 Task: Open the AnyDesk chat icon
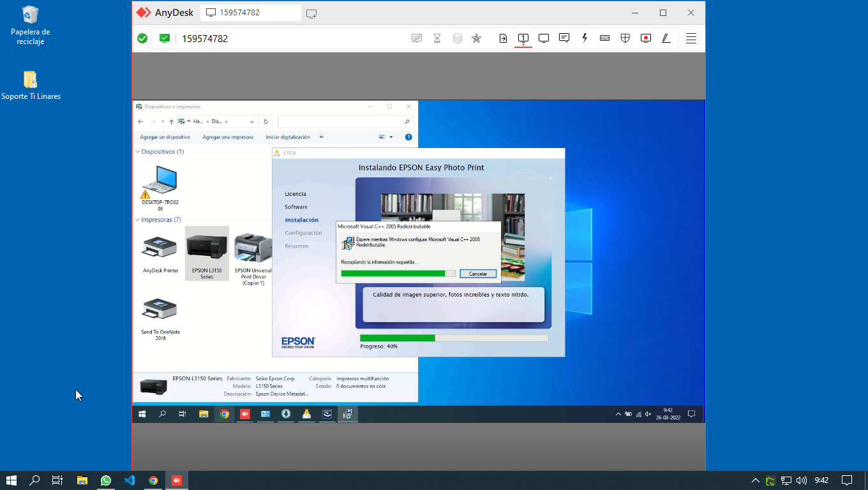tap(564, 38)
